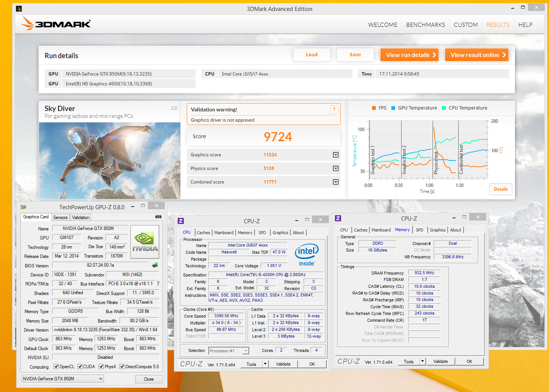Open the SPD tab in the CPU-Z Memory window

[420, 230]
